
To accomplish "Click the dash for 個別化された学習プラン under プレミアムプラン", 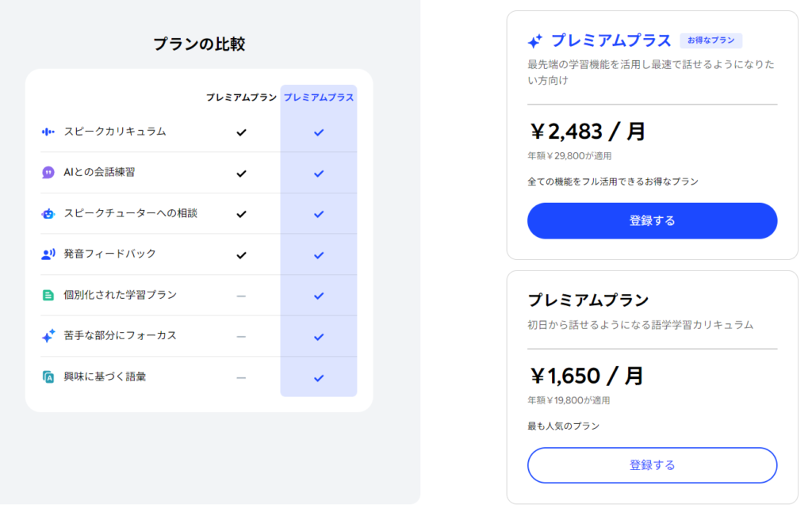I will pos(241,296).
